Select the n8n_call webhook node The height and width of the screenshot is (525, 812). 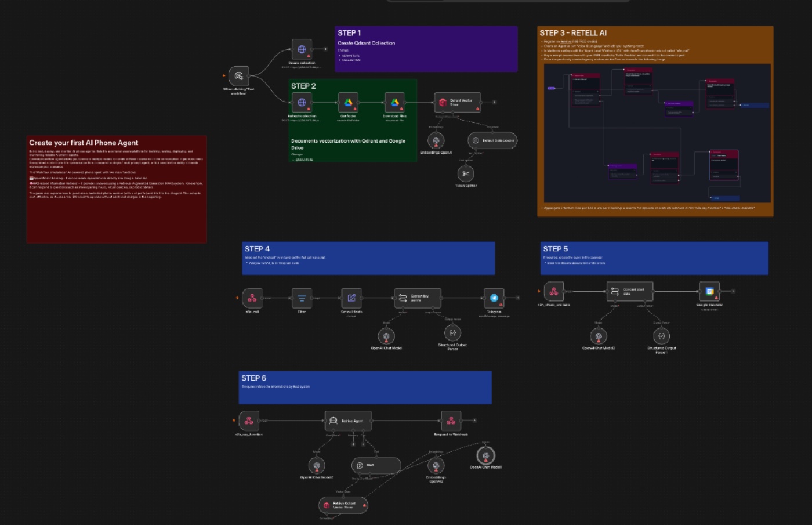(x=252, y=298)
